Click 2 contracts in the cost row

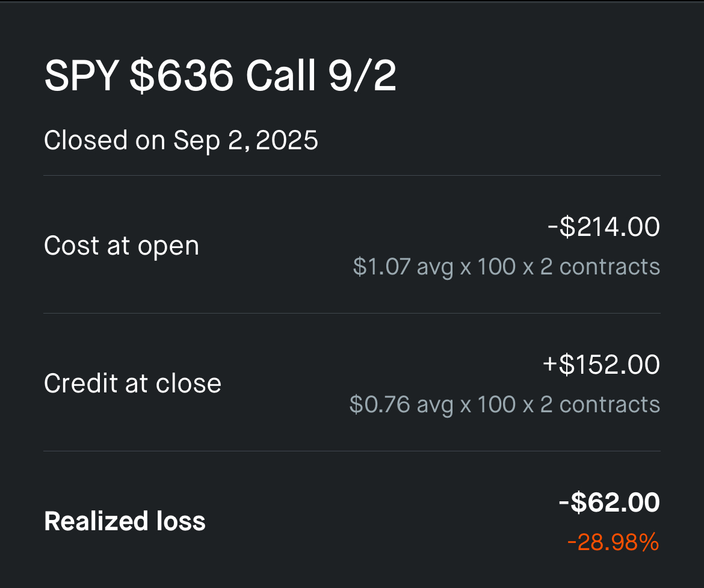point(600,267)
